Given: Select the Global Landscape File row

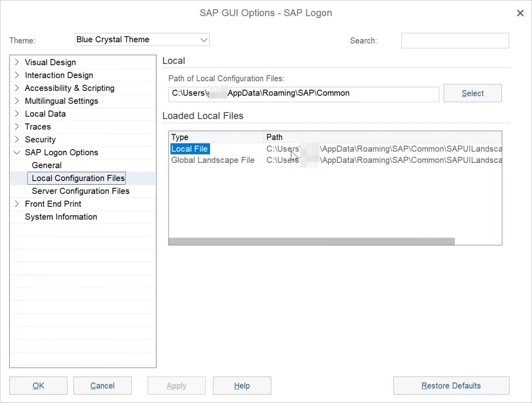Looking at the screenshot, I should tap(213, 160).
